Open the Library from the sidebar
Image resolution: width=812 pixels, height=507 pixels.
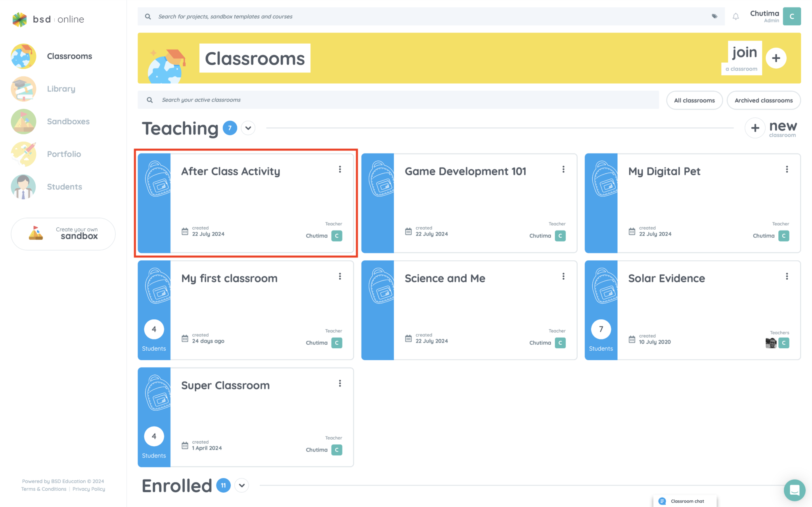(x=61, y=89)
